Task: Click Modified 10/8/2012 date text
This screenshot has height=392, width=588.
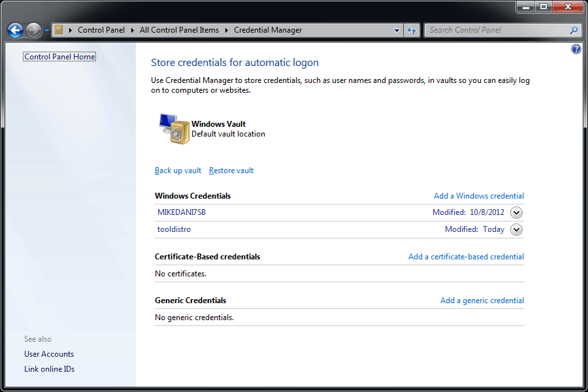Action: tap(468, 212)
